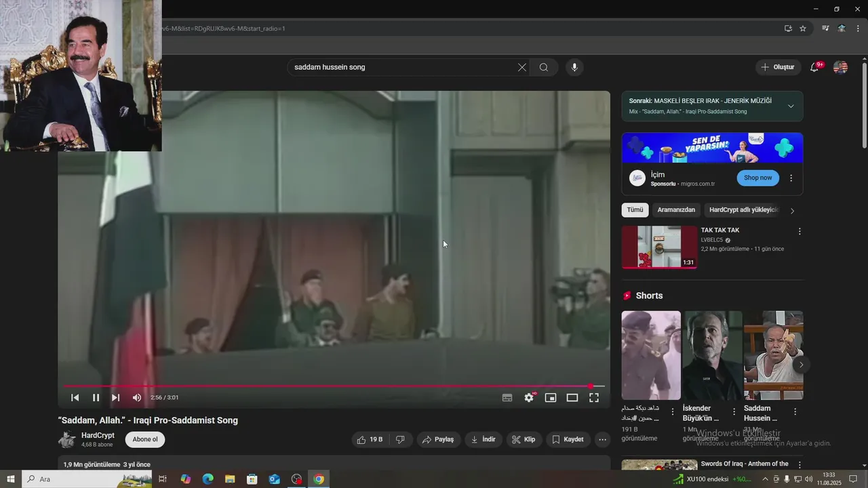Switch to theater mode
The image size is (868, 488).
(x=572, y=398)
